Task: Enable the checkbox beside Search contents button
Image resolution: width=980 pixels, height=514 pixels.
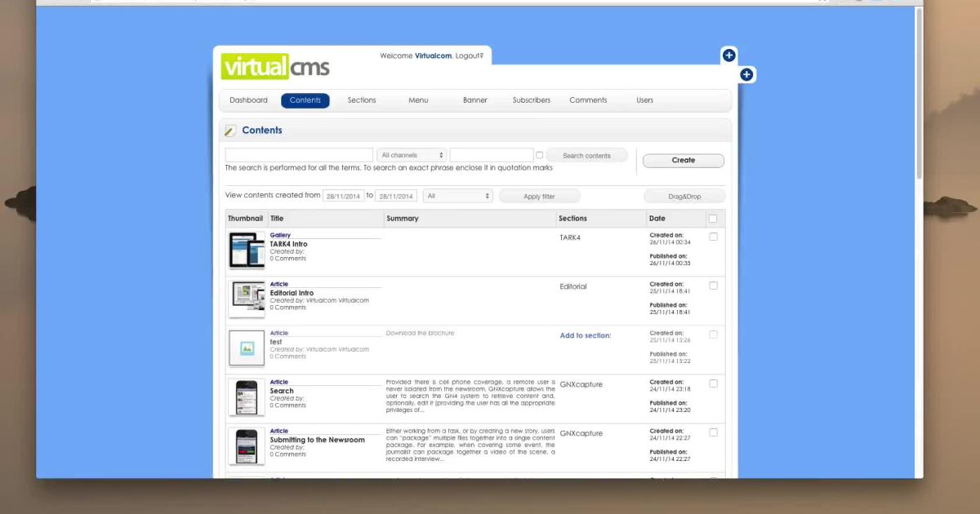Action: point(539,155)
